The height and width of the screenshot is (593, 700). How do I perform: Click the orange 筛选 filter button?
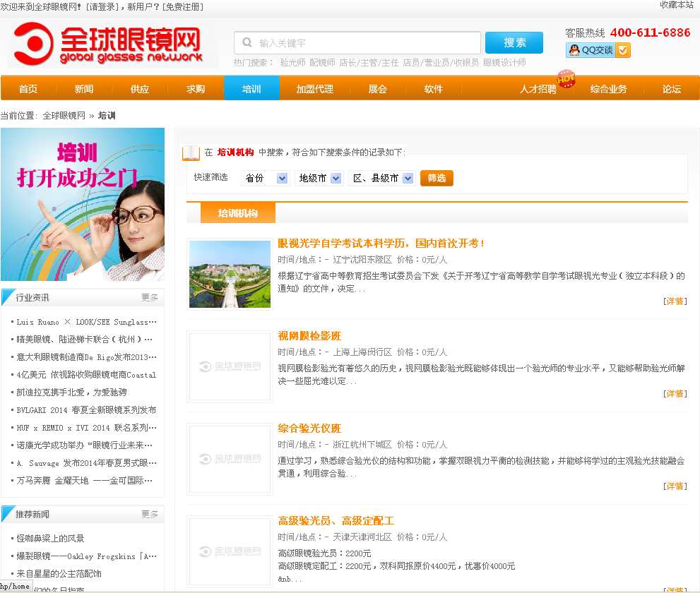pos(437,179)
